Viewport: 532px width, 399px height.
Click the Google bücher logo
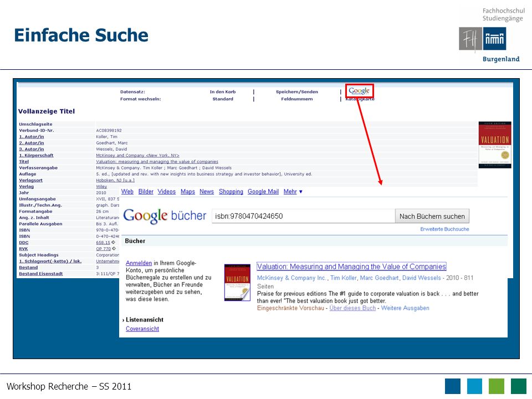click(x=165, y=216)
